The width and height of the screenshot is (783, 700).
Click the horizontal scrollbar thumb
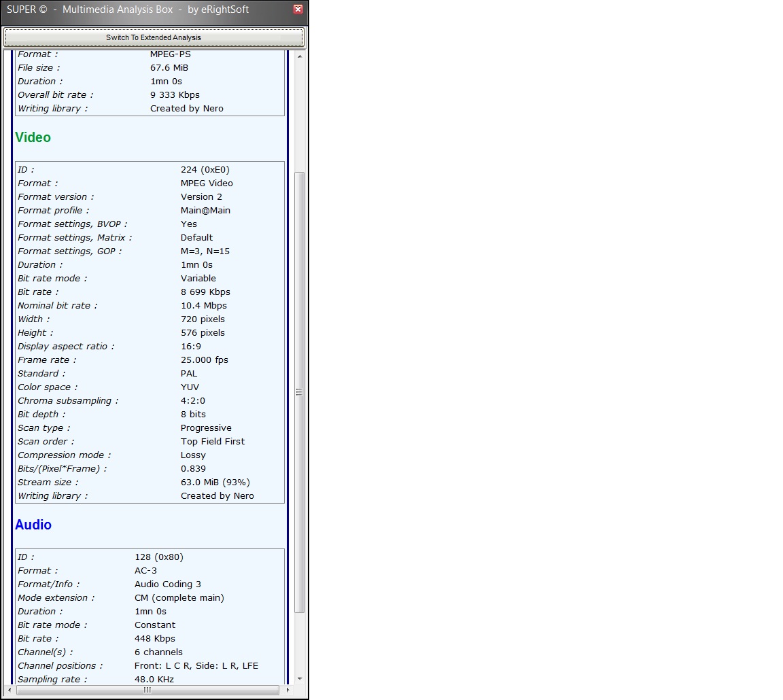(x=147, y=690)
